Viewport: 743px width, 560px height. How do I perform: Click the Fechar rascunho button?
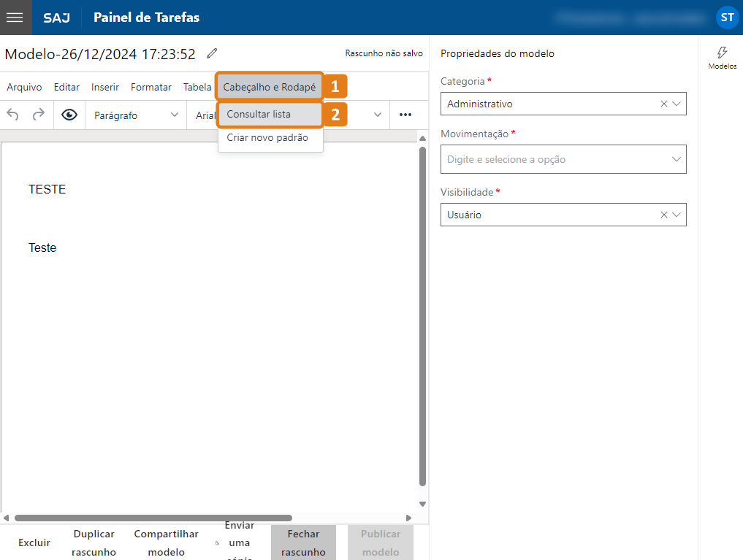(303, 543)
